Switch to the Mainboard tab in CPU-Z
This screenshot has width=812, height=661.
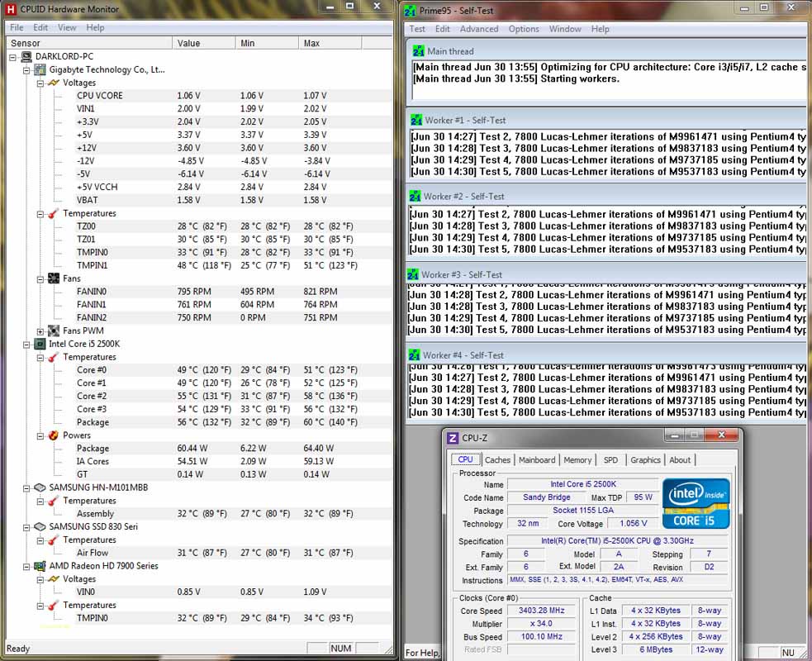pyautogui.click(x=537, y=460)
